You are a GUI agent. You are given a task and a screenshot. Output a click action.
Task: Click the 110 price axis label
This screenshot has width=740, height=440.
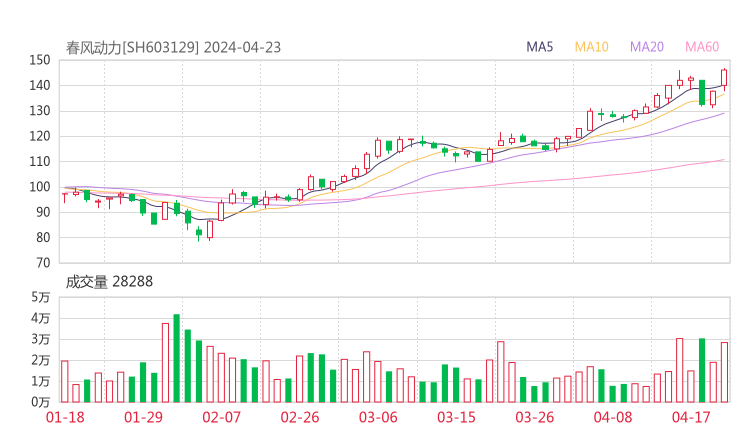point(40,162)
